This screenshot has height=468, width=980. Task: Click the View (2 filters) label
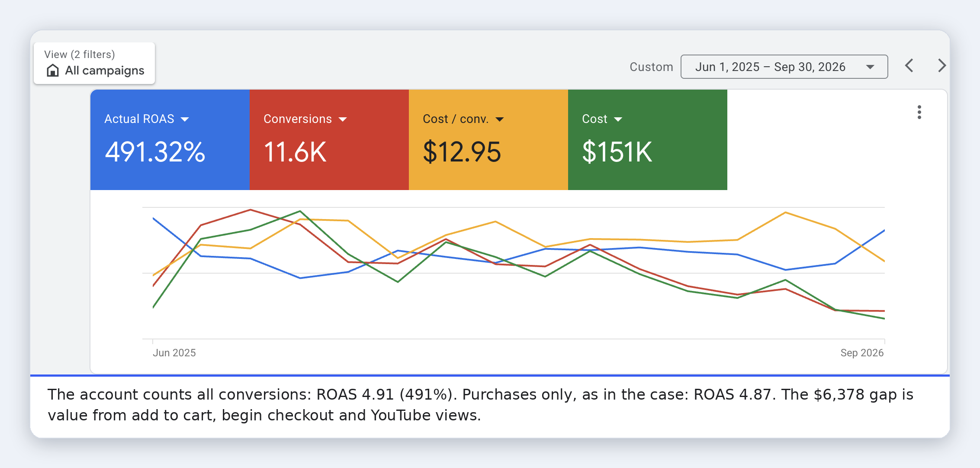80,55
